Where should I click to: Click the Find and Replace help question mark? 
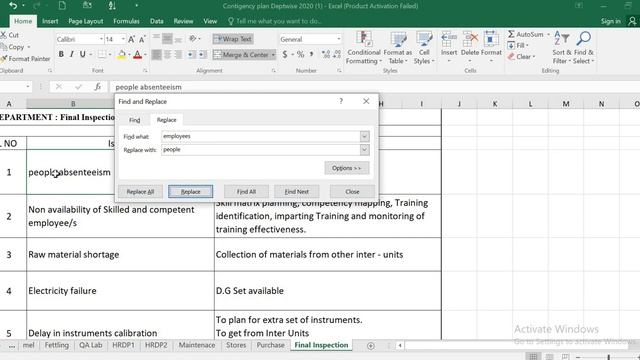341,101
